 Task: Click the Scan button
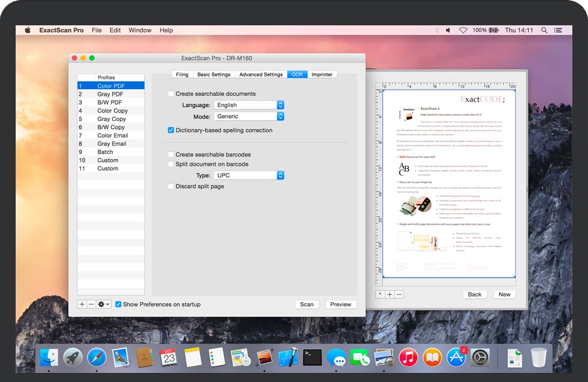[307, 304]
